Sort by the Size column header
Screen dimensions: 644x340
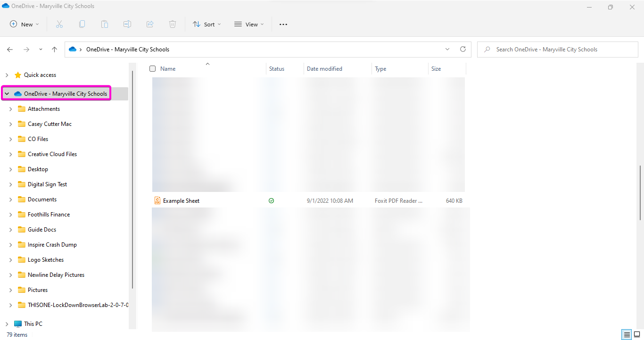pos(436,69)
